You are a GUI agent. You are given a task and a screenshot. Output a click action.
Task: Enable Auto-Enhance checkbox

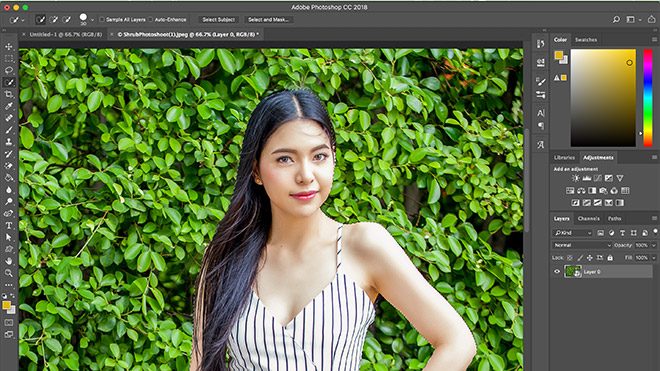pyautogui.click(x=151, y=19)
